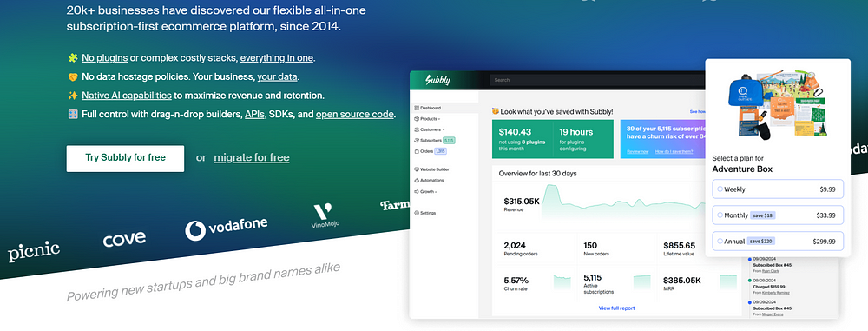Click the Subbly logo in dashboard header

point(437,81)
